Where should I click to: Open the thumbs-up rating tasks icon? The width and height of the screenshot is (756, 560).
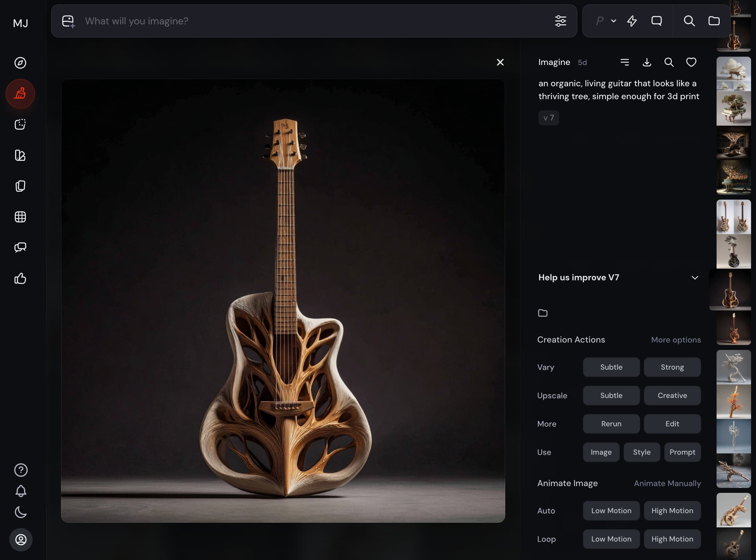[20, 278]
